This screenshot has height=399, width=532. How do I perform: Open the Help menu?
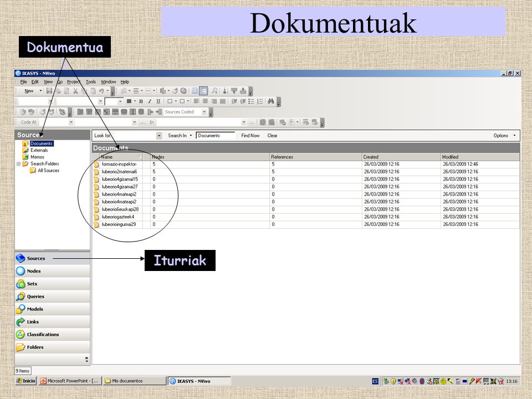click(125, 82)
